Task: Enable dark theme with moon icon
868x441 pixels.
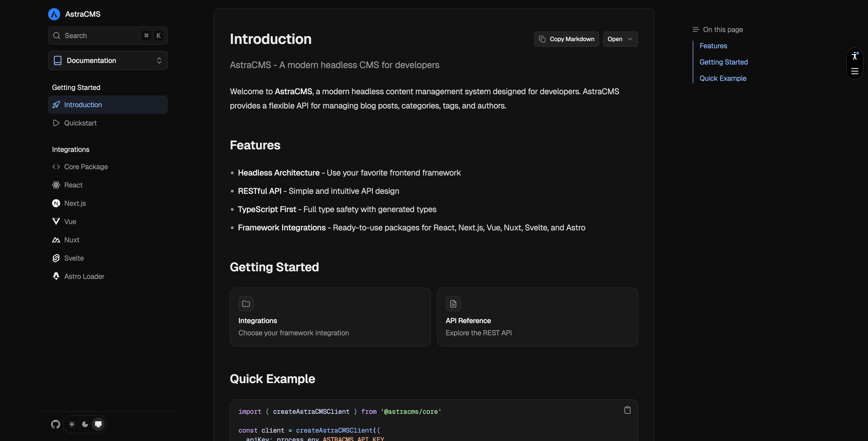Action: (x=85, y=424)
